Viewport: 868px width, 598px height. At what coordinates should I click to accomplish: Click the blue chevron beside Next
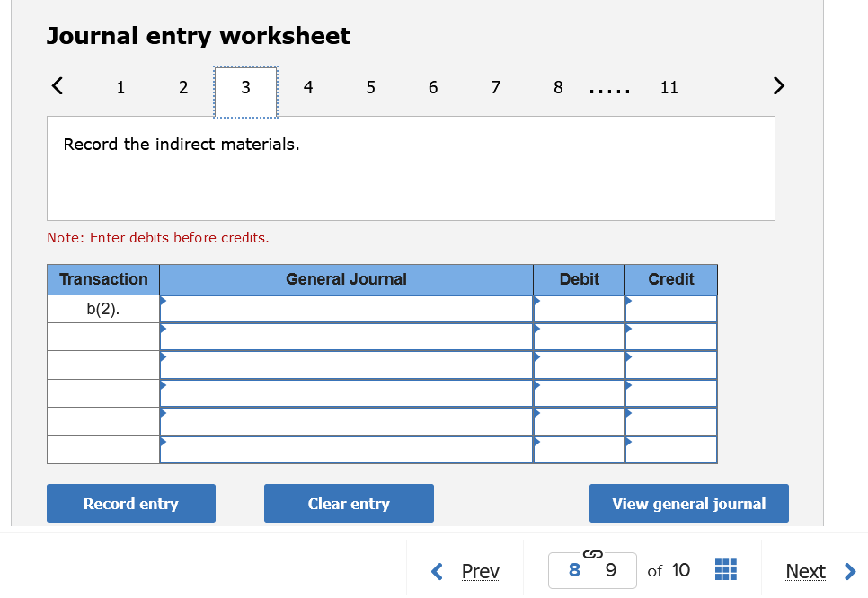tap(849, 571)
